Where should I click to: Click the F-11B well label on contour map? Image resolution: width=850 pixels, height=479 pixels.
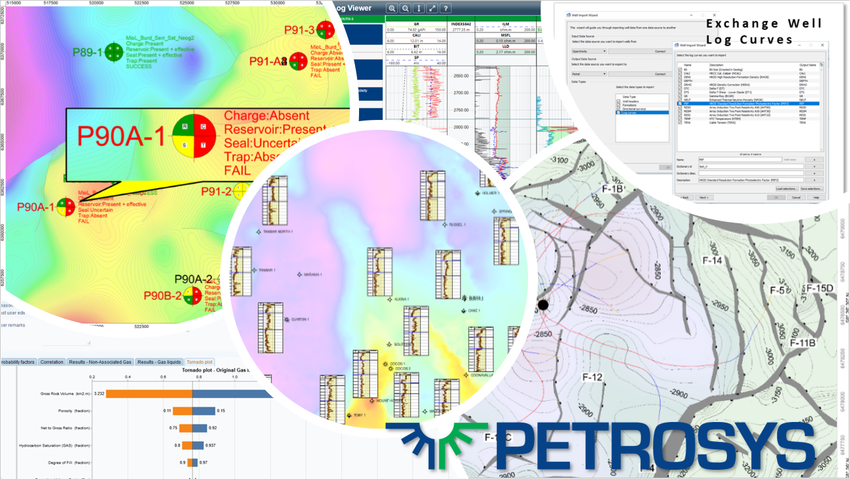coord(802,343)
